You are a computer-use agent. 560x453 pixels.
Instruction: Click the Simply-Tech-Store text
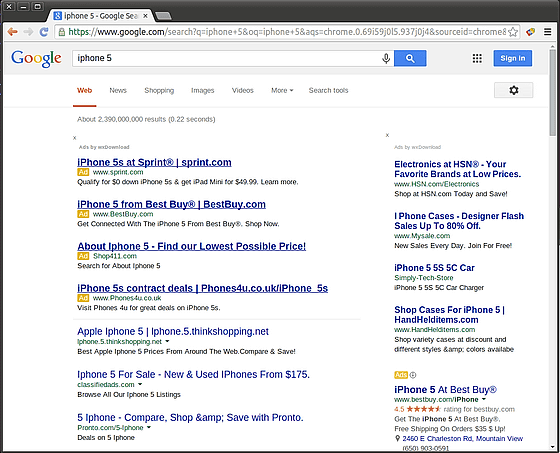[424, 278]
